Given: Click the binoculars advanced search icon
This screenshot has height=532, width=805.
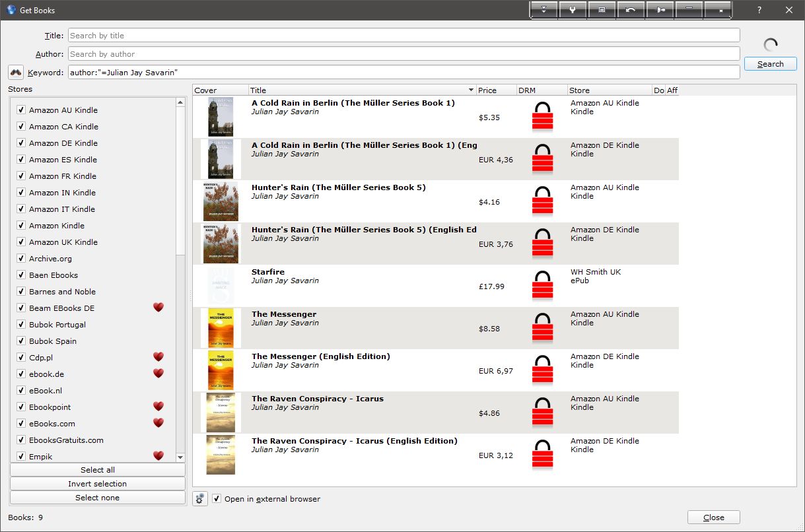Looking at the screenshot, I should (16, 72).
